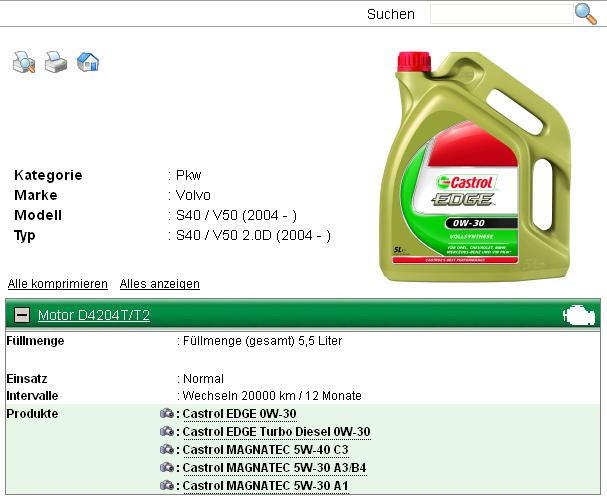This screenshot has height=499, width=607.
Task: Go to home via house icon
Action: pos(88,62)
